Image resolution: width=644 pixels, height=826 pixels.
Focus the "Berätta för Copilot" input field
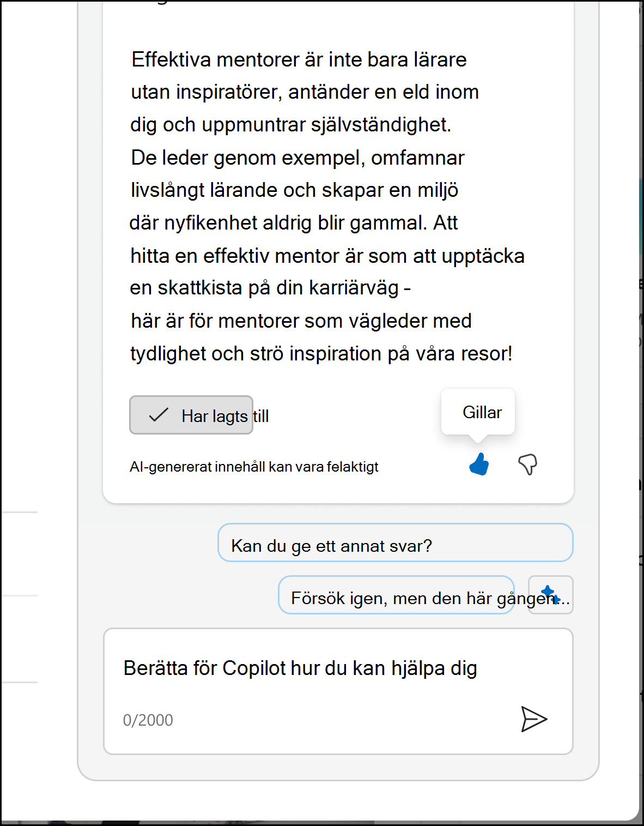click(x=338, y=691)
